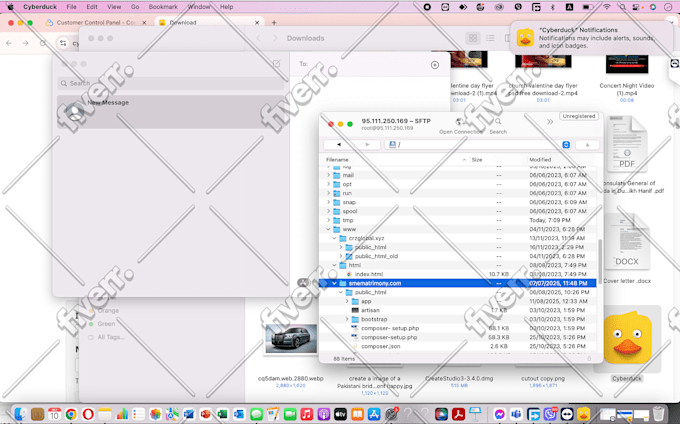Open the Go menu
Image resolution: width=680 pixels, height=424 pixels.
point(135,7)
